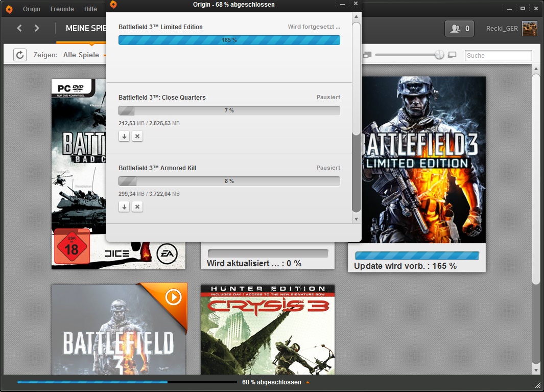The height and width of the screenshot is (392, 544).
Task: Click 'Pausiert' status for Close Quarters
Action: pyautogui.click(x=328, y=97)
